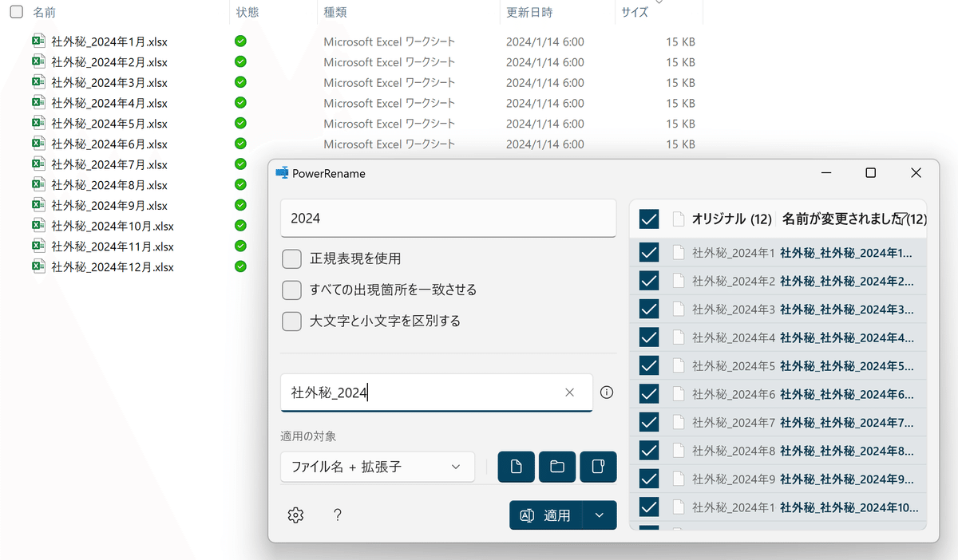Click the info icon beside replace field
Viewport: 958px width, 560px height.
607,392
